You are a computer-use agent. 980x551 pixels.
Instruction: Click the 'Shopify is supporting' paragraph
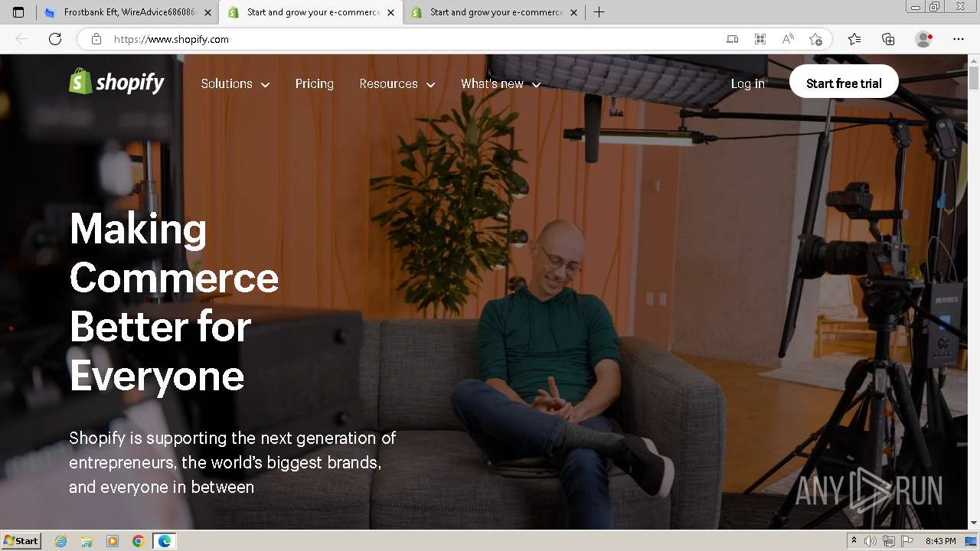232,462
